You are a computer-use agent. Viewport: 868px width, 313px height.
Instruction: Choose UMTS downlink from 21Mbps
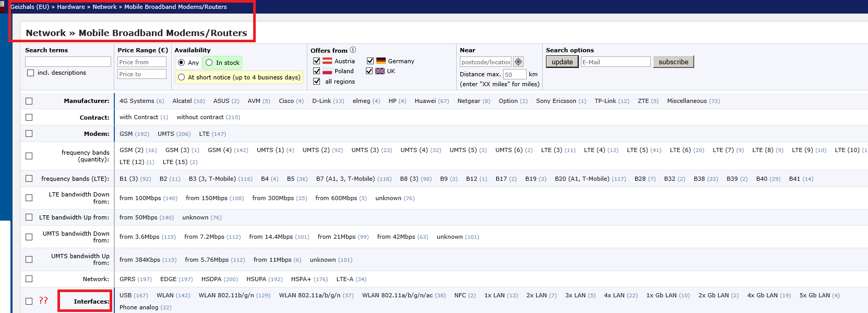337,237
